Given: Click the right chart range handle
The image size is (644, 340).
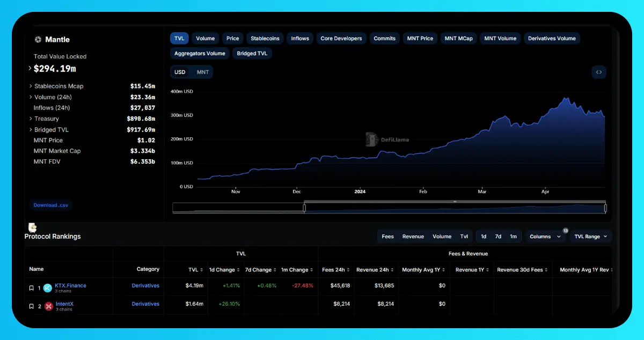Looking at the screenshot, I should click(605, 208).
